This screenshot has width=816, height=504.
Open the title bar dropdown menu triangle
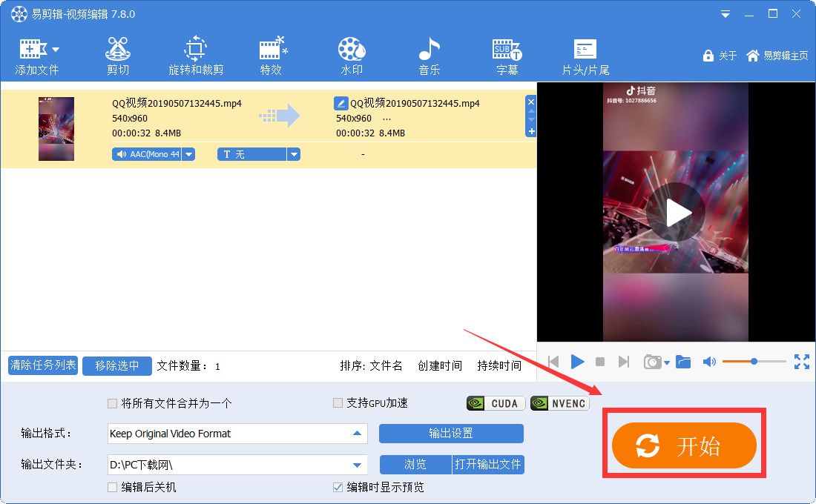725,15
